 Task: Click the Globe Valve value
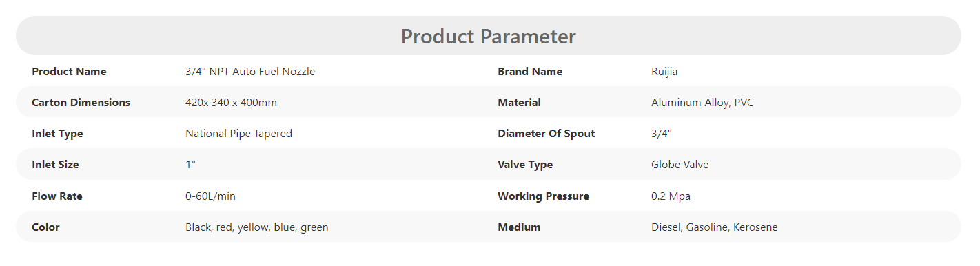click(x=680, y=165)
